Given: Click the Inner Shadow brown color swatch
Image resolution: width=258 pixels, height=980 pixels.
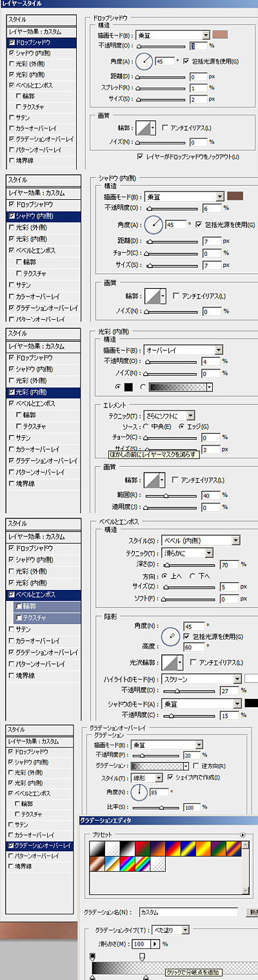Looking at the screenshot, I should [234, 196].
